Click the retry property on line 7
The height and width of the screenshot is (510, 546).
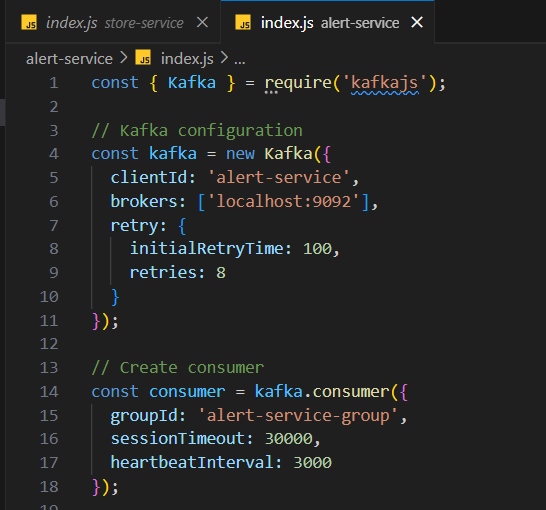(x=134, y=226)
